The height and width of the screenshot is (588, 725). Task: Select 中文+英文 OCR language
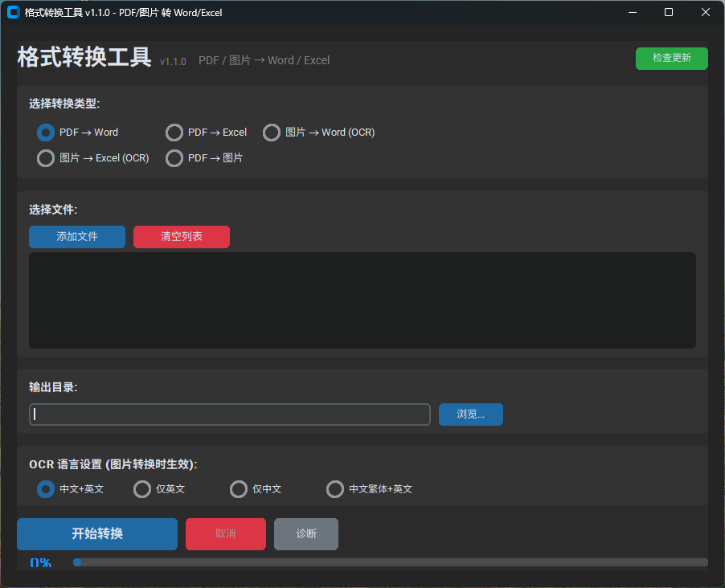70,489
